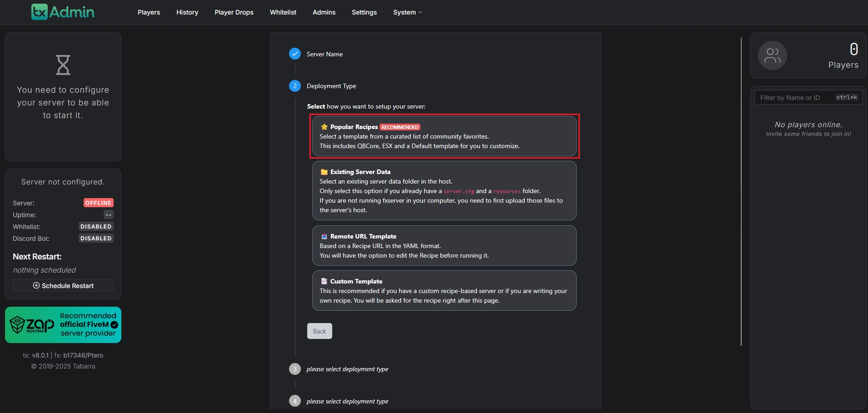Viewport: 868px width, 413px height.
Task: Click the Deployment Type step number 2
Action: [295, 86]
